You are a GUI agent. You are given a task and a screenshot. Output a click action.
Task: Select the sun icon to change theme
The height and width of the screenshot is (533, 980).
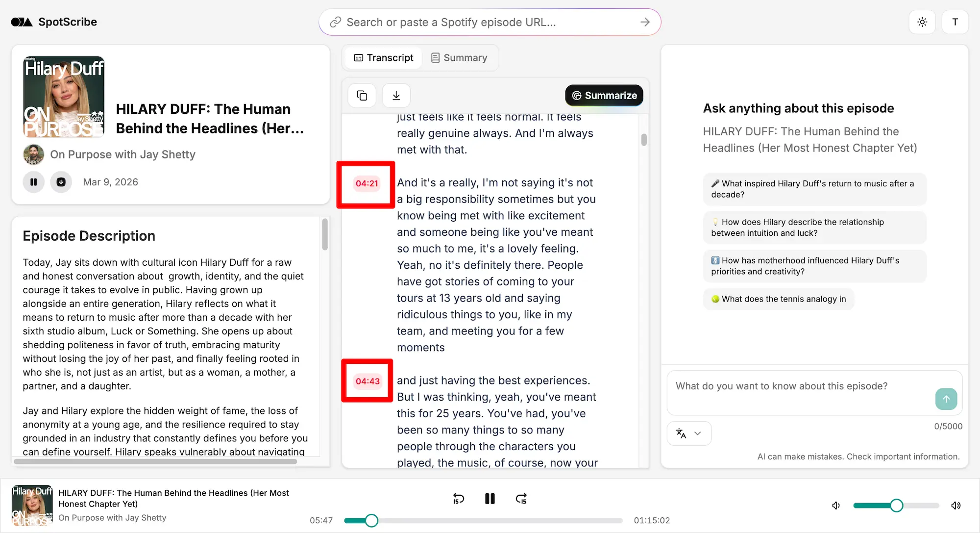[x=922, y=22]
